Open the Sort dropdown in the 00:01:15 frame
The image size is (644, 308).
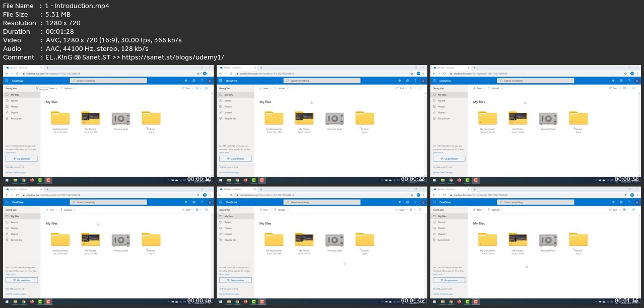coord(615,210)
